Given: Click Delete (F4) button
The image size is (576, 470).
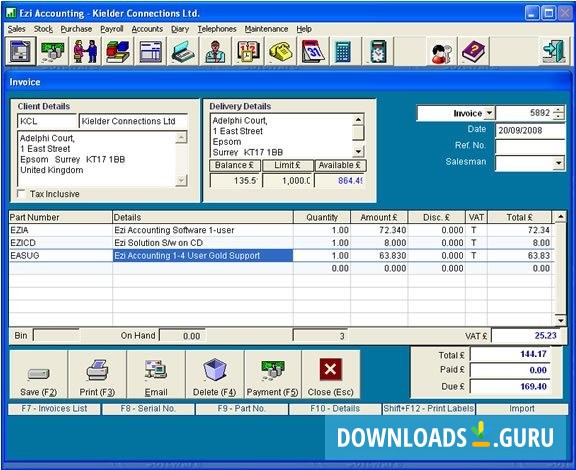Looking at the screenshot, I should [x=215, y=374].
